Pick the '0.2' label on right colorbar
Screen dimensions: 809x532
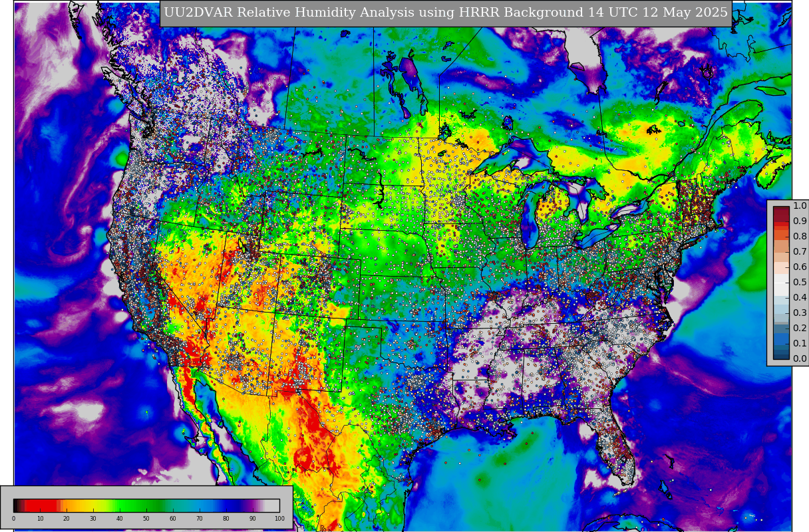[x=800, y=328]
